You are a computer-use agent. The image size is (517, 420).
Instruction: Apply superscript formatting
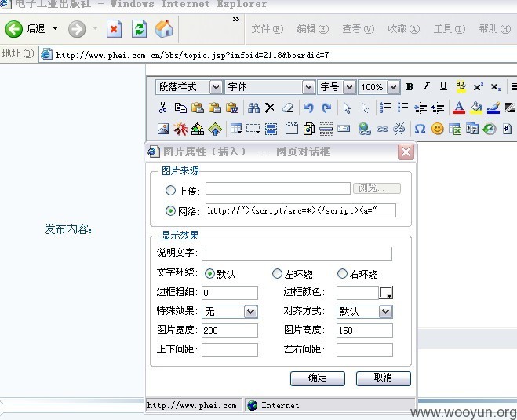(478, 87)
